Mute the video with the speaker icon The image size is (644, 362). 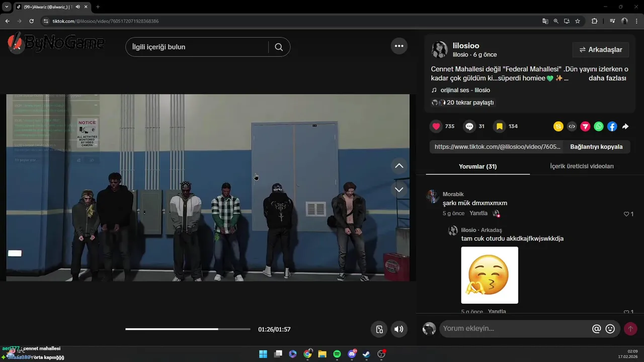pos(398,329)
